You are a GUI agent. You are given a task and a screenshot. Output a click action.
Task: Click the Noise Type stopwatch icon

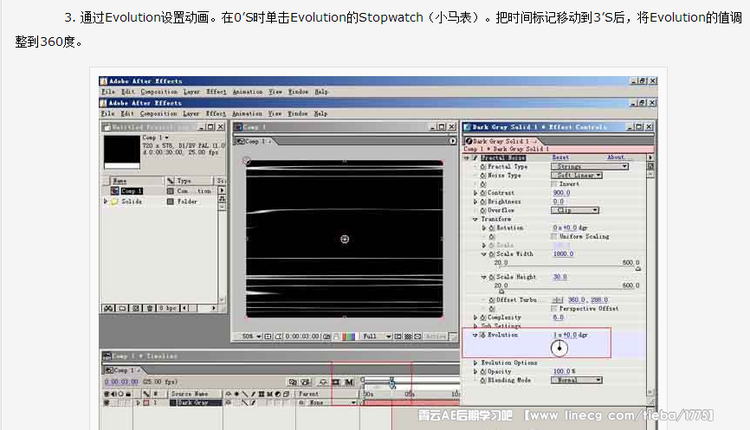tap(483, 176)
